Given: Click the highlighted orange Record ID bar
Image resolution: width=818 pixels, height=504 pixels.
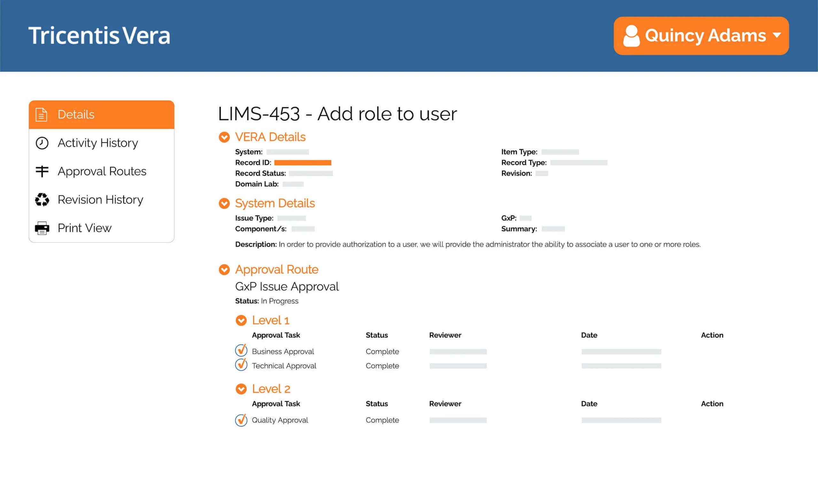Looking at the screenshot, I should point(302,162).
